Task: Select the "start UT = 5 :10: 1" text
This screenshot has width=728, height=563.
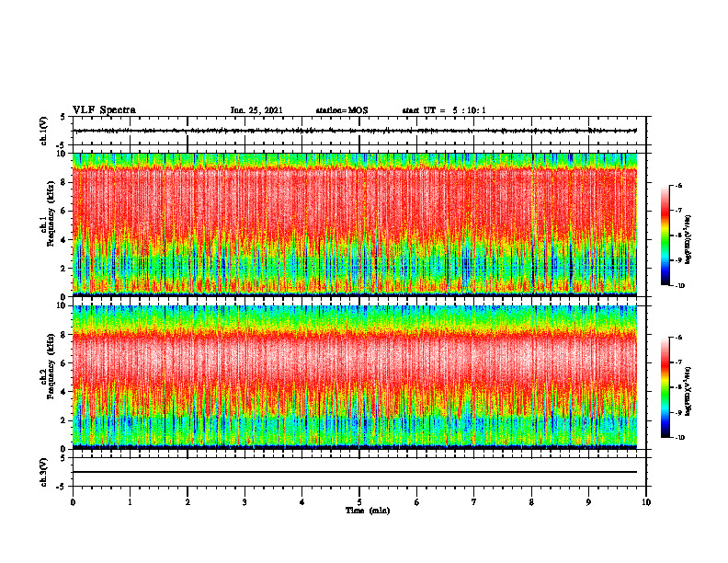Action: click(x=444, y=110)
